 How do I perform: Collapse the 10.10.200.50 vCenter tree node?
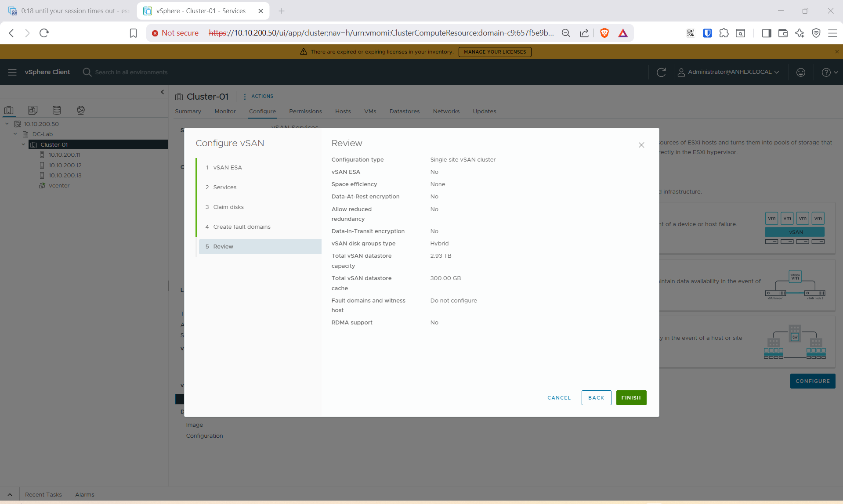tap(7, 124)
